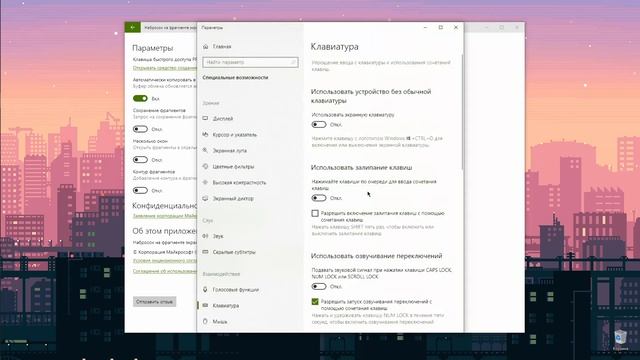
Task: Click the Найти параметр search field
Action: point(250,62)
